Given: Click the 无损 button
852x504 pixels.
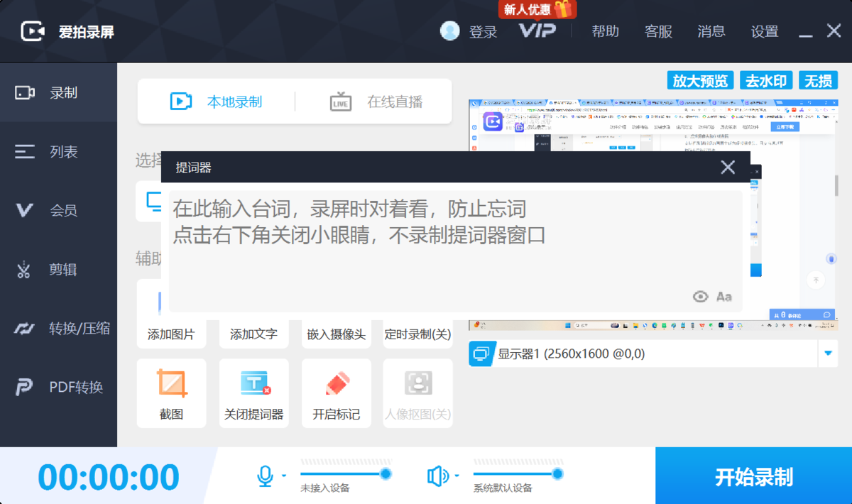Looking at the screenshot, I should (818, 80).
